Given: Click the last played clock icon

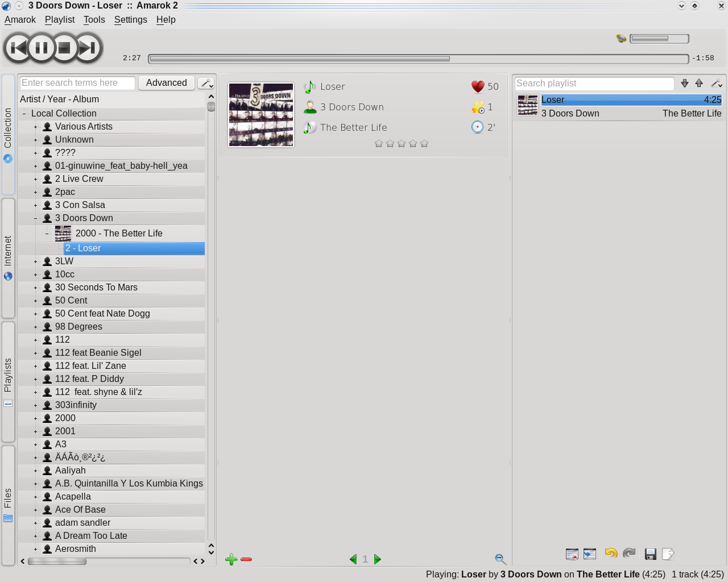Looking at the screenshot, I should click(x=478, y=127).
